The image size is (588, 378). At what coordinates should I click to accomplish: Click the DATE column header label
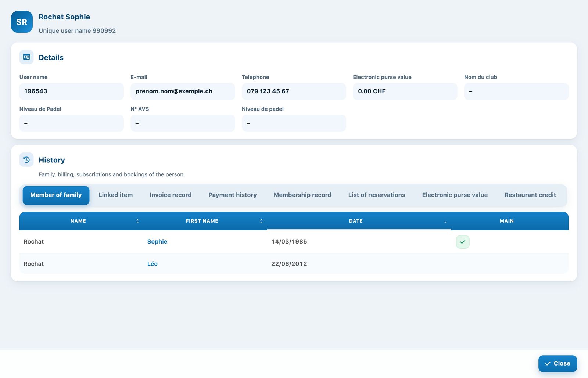pyautogui.click(x=356, y=221)
